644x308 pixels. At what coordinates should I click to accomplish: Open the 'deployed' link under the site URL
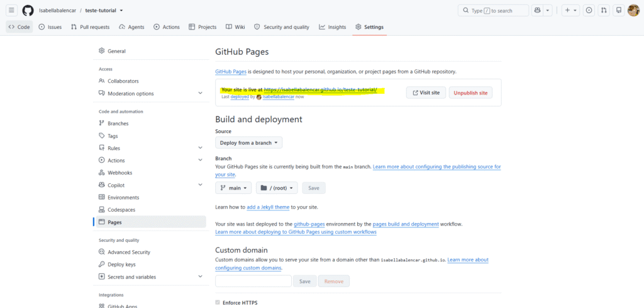240,97
